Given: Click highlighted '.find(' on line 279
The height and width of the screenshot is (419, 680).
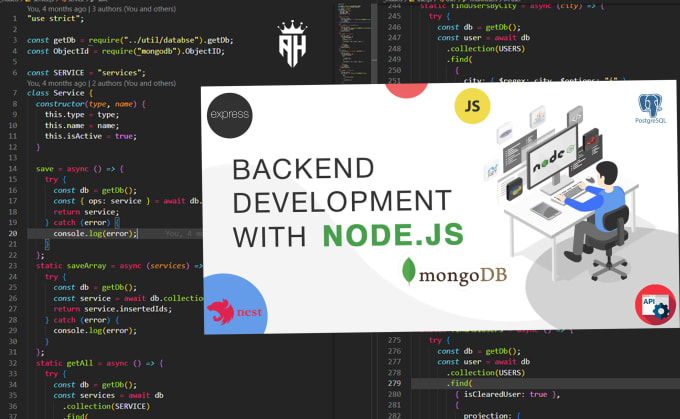Looking at the screenshot, I should tap(459, 383).
